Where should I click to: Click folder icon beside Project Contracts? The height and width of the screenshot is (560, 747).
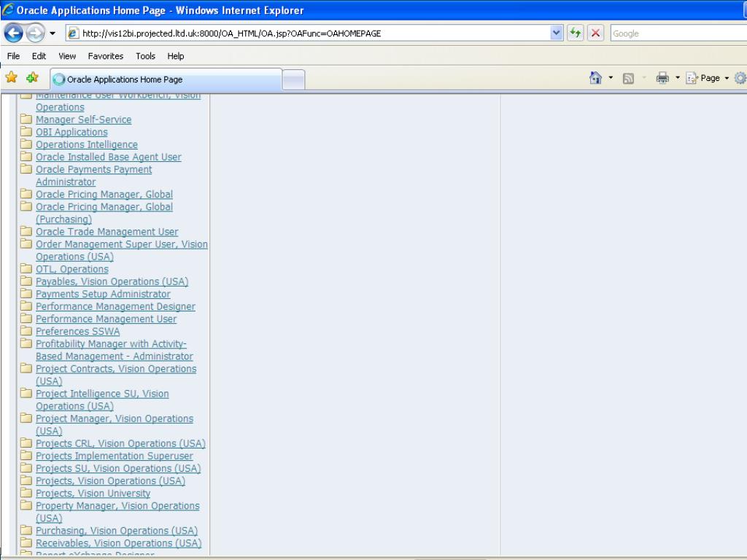26,368
